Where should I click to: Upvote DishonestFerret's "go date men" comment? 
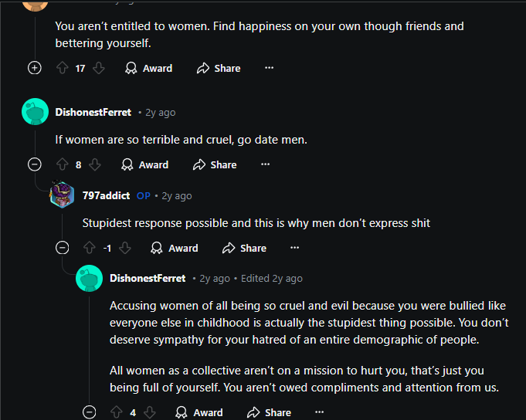point(63,164)
